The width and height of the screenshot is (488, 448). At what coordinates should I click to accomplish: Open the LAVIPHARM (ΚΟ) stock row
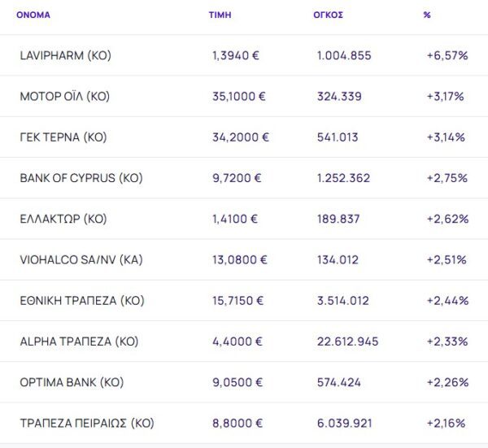[65, 55]
